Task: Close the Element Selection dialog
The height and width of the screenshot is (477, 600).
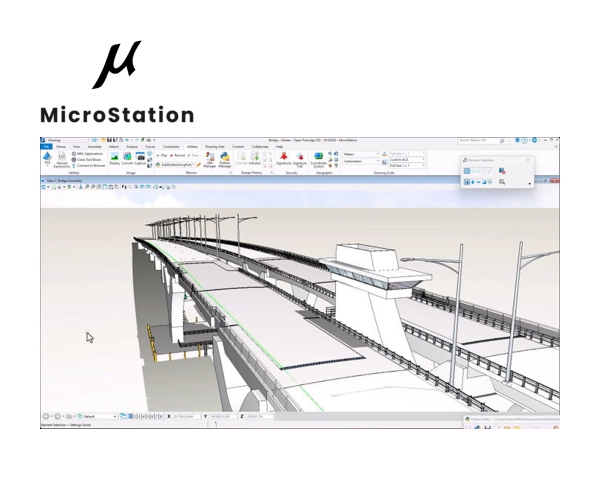Action: 528,160
